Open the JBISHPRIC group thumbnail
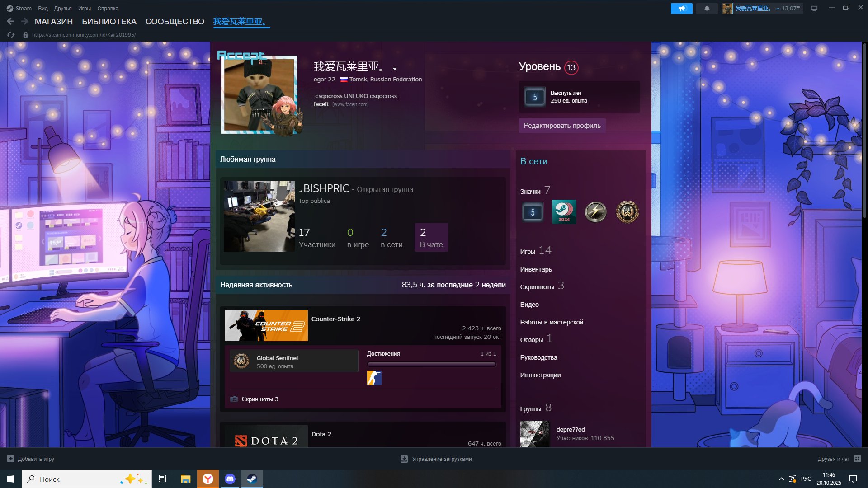This screenshot has width=868, height=488. [259, 216]
